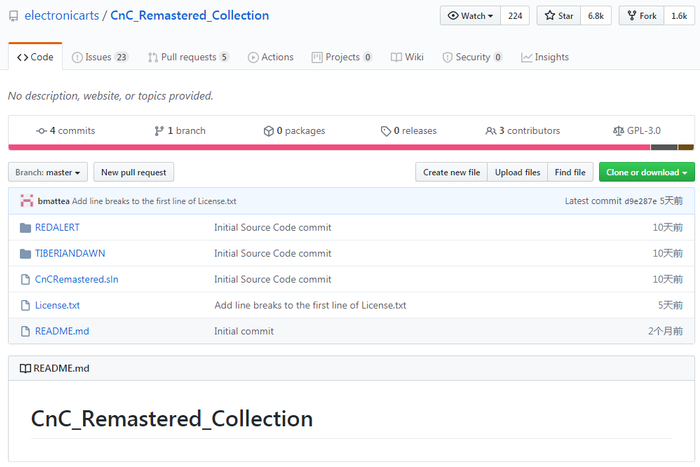Image resolution: width=700 pixels, height=467 pixels.
Task: Open the Watch dropdown
Action: tap(470, 16)
